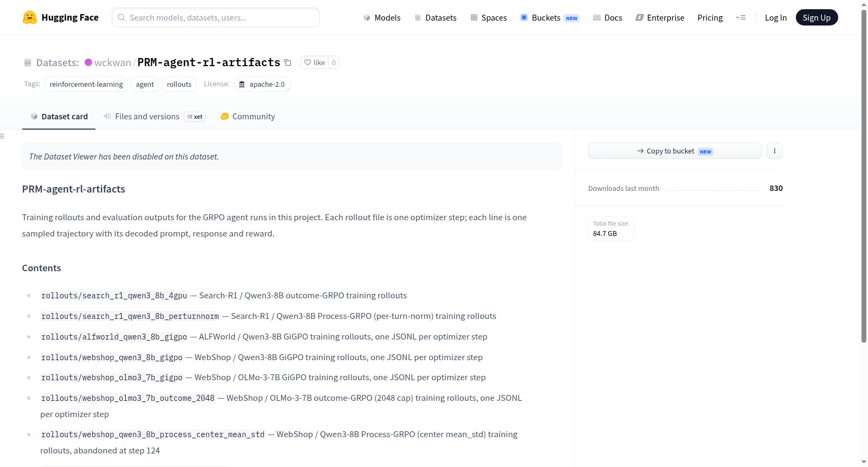Click rollouts/search_r1_qwen3_8b_4gpu path text

pos(114,296)
